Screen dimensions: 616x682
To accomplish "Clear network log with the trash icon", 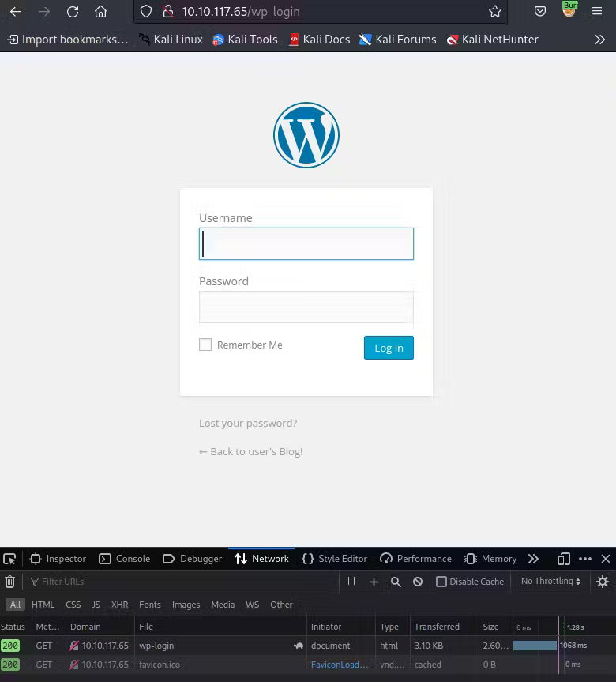I will (x=9, y=582).
